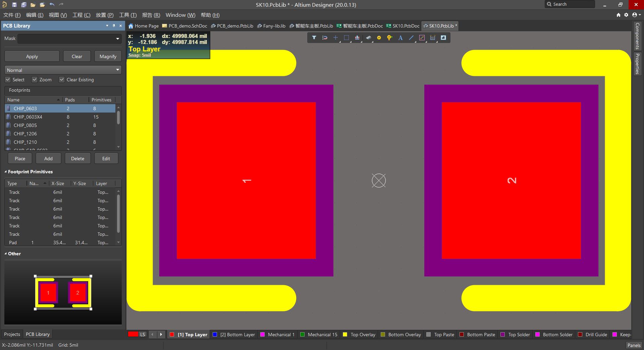Select the Bottom Layer tab
The image size is (644, 350).
[234, 335]
